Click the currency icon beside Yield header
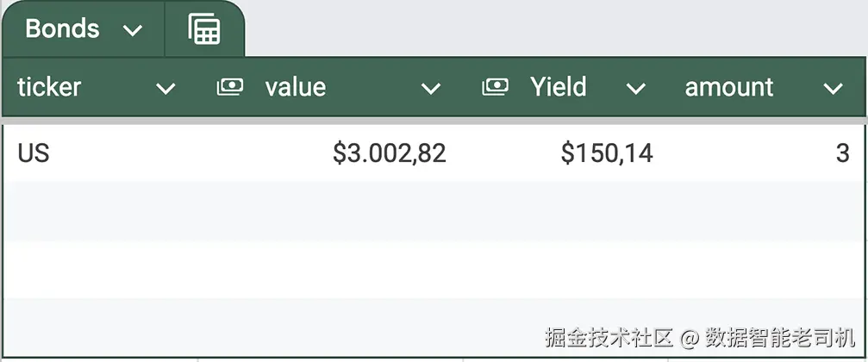The width and height of the screenshot is (868, 362). (495, 87)
